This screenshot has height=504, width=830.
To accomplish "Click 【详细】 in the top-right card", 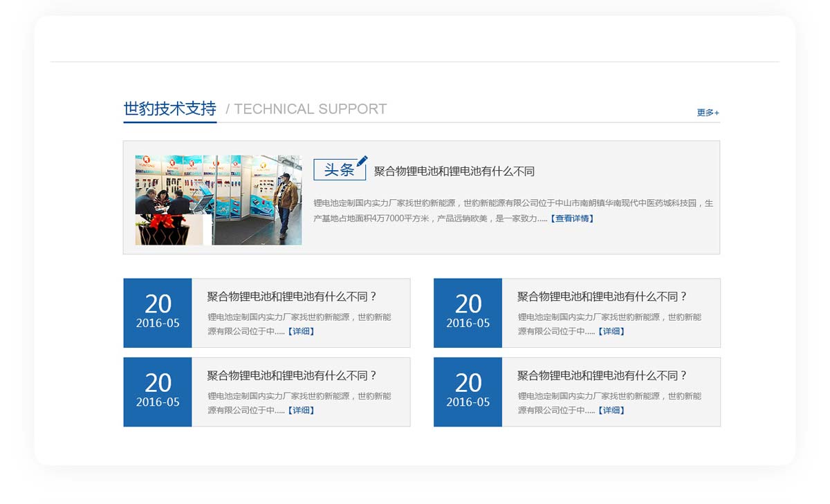I will [x=611, y=331].
